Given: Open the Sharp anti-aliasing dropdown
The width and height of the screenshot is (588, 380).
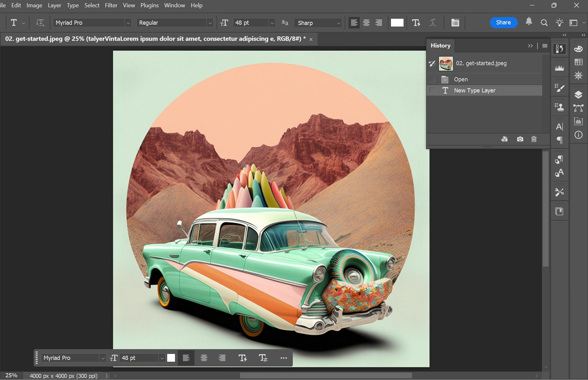Looking at the screenshot, I should (x=338, y=23).
